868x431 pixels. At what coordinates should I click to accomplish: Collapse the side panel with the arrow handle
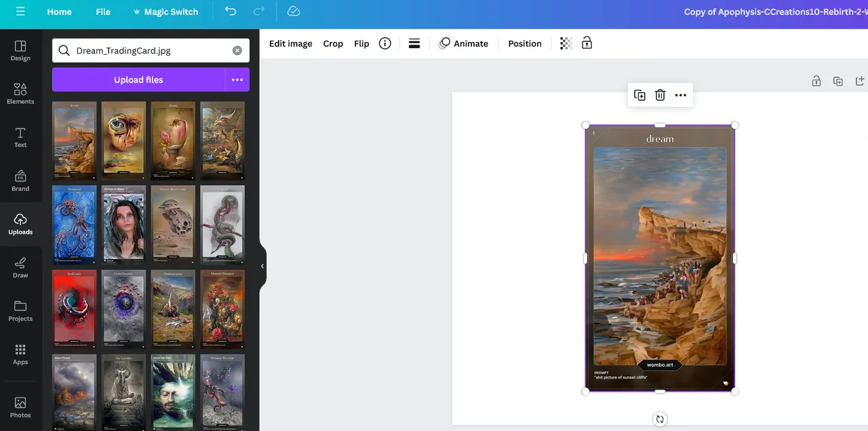pyautogui.click(x=262, y=266)
